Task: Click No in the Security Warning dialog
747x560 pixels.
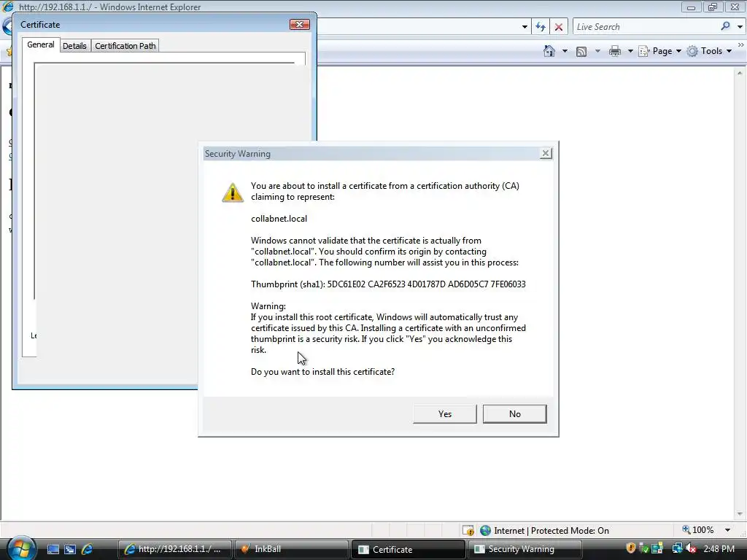Action: (514, 414)
